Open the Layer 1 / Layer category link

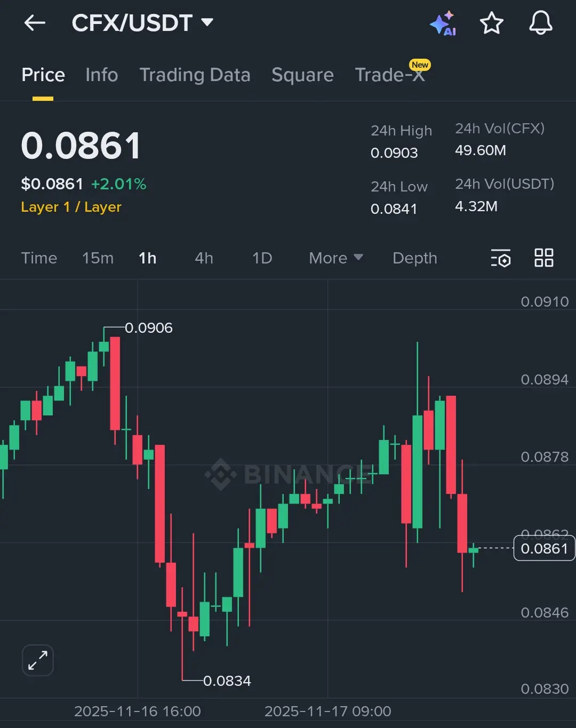(x=71, y=207)
